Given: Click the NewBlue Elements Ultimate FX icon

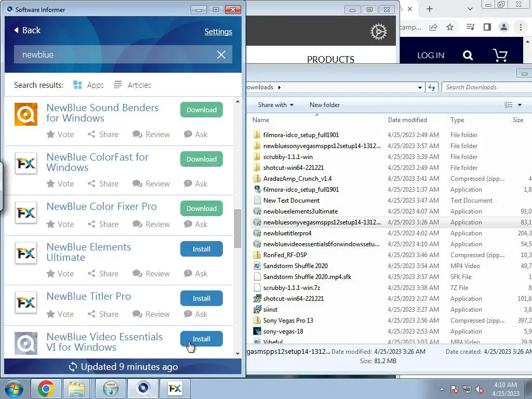Looking at the screenshot, I should click(x=26, y=253).
